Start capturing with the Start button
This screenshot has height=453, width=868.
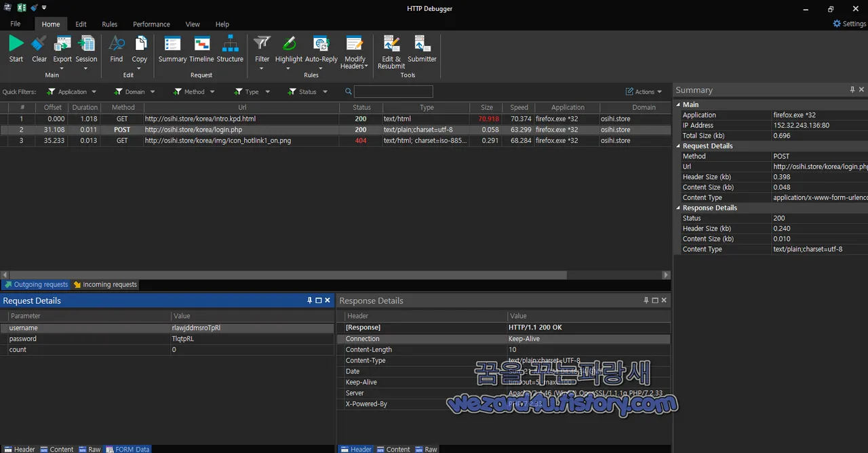16,49
